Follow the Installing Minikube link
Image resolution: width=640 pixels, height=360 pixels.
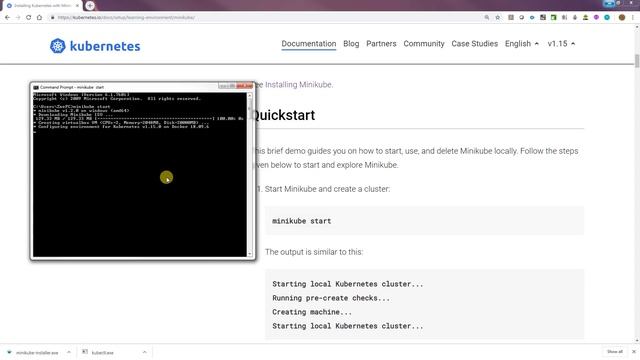coord(298,84)
